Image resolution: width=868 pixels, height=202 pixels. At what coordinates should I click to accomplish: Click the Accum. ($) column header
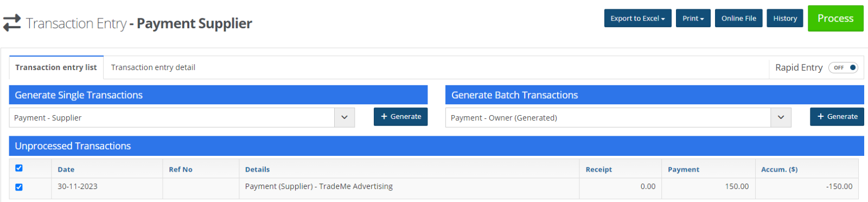point(779,169)
